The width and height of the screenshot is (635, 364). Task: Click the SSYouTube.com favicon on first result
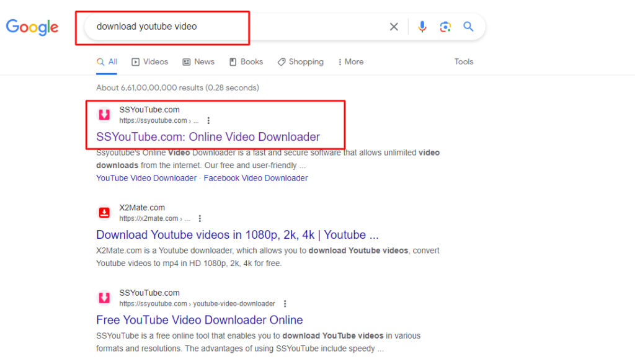(104, 114)
